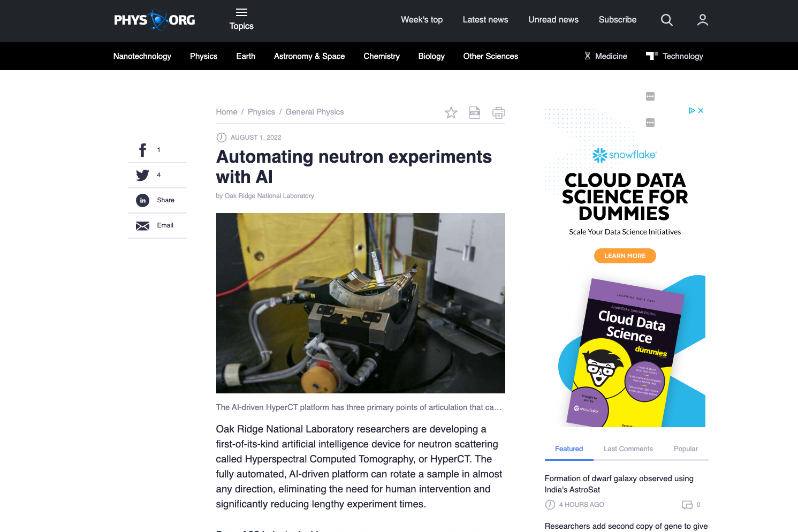The width and height of the screenshot is (798, 532).
Task: Download article via PDF icon
Action: [x=475, y=112]
